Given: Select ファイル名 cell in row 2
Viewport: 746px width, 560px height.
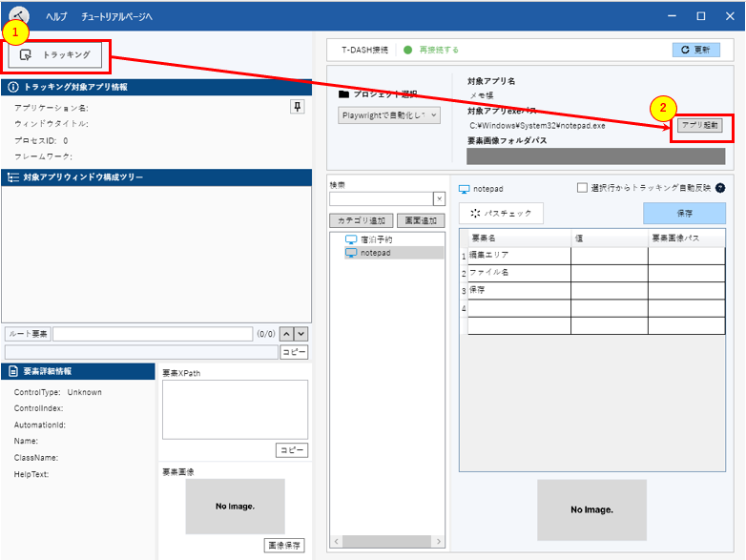Looking at the screenshot, I should pyautogui.click(x=520, y=273).
